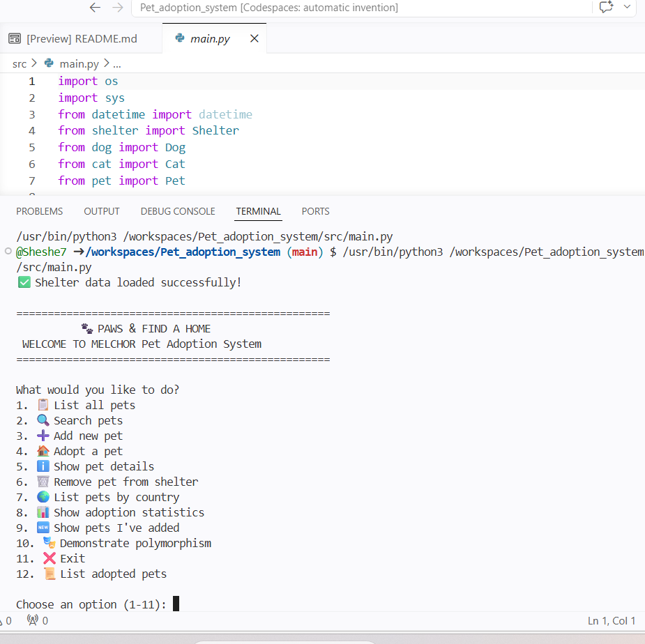Image resolution: width=645 pixels, height=644 pixels.
Task: Click 'WELCOME TO MELCHOR Pet Adoption System' line
Action: pyautogui.click(x=142, y=344)
